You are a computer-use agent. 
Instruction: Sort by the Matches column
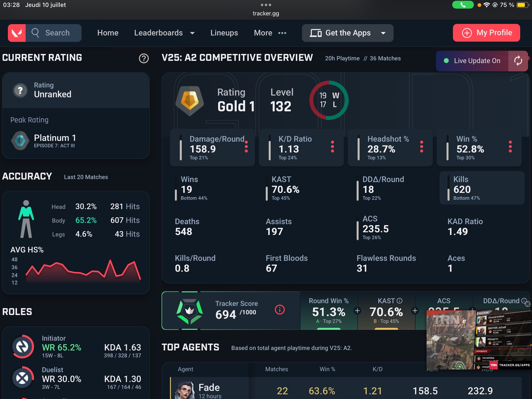(276, 369)
